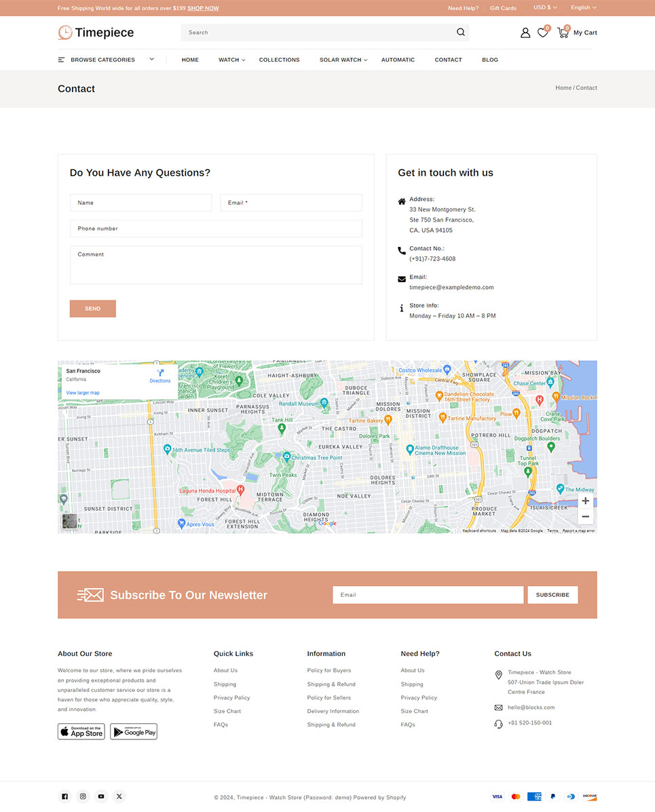Viewport: 655px width, 812px height.
Task: Zoom out on the map
Action: pyautogui.click(x=585, y=517)
